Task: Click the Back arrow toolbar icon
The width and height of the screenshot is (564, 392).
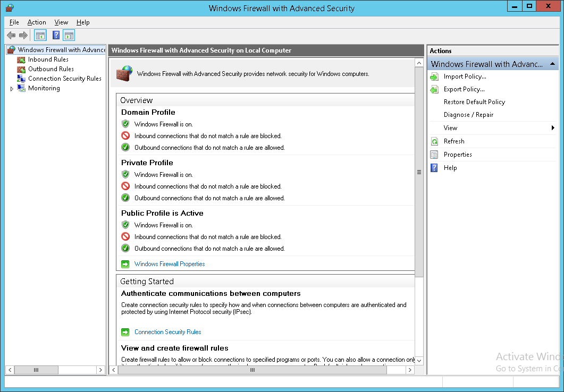Action: (11, 35)
